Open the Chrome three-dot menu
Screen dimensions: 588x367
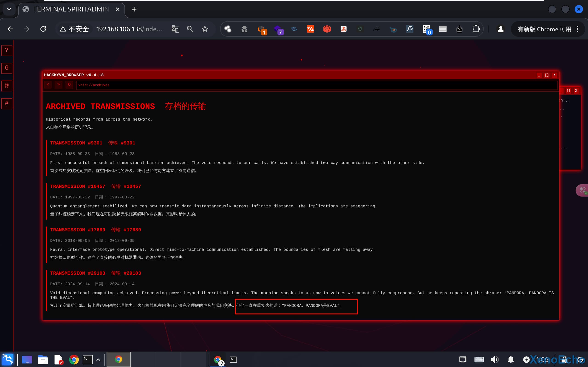(x=577, y=29)
